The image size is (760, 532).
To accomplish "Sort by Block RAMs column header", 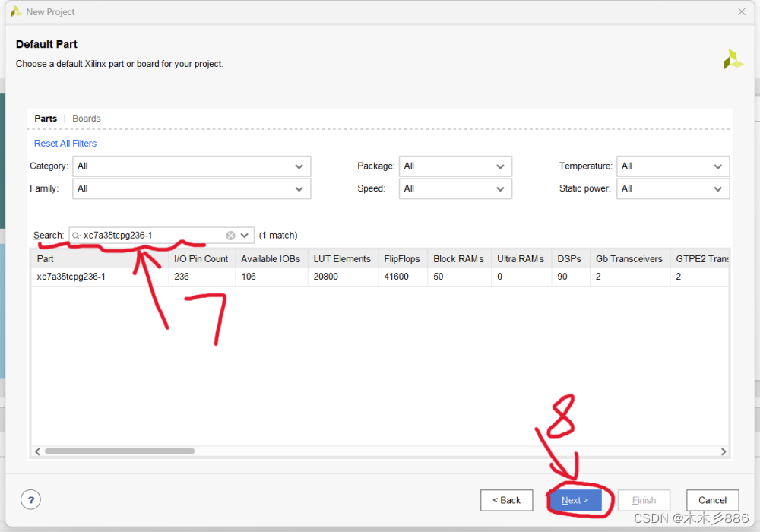I will tap(458, 258).
